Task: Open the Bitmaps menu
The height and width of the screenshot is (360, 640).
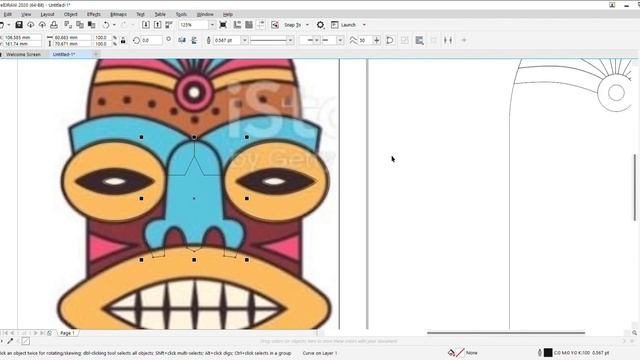Action: tap(118, 14)
